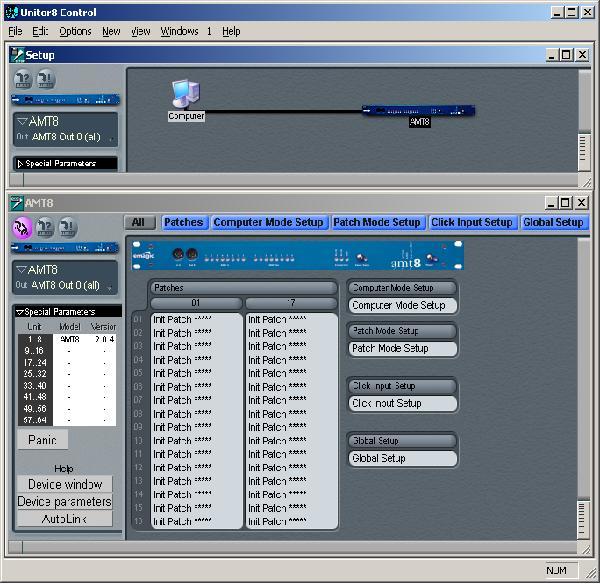Select unit 9..16 row in Special Parameters

67,351
